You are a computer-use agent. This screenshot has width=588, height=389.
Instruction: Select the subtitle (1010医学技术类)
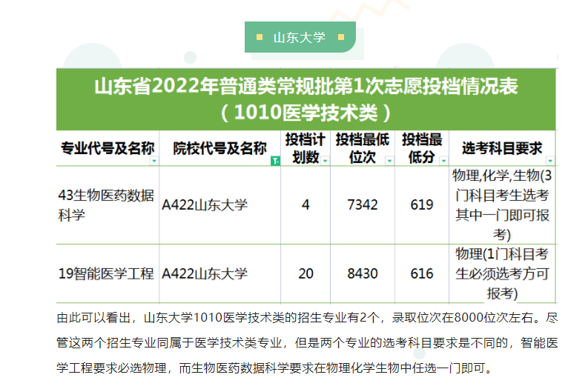306,113
